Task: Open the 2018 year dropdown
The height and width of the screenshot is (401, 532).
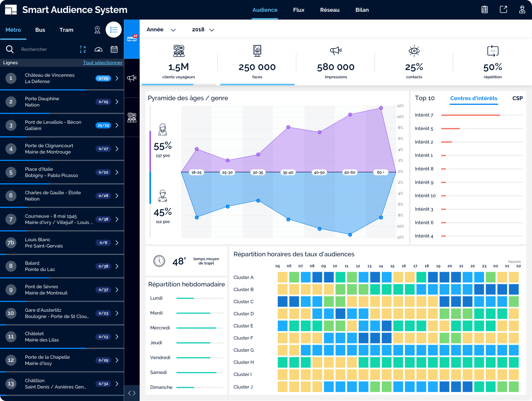Action: coord(203,30)
